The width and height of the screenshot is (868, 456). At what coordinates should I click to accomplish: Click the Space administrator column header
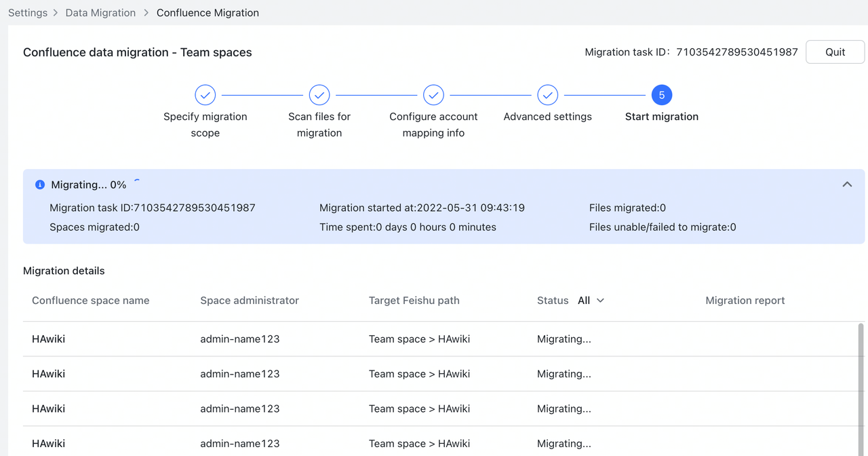coord(250,301)
